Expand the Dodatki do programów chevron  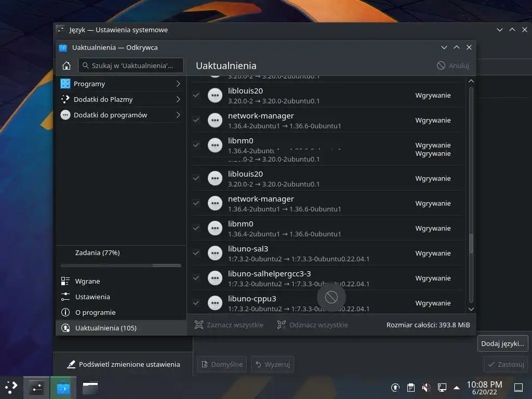click(x=178, y=115)
